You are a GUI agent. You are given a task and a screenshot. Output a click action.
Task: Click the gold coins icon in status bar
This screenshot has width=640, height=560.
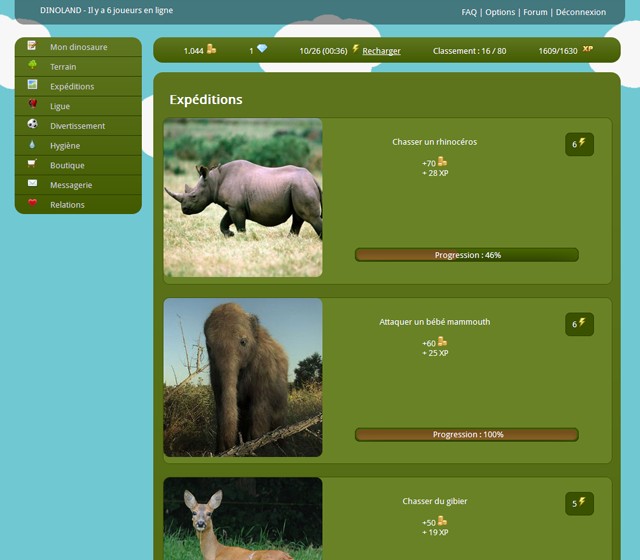211,49
